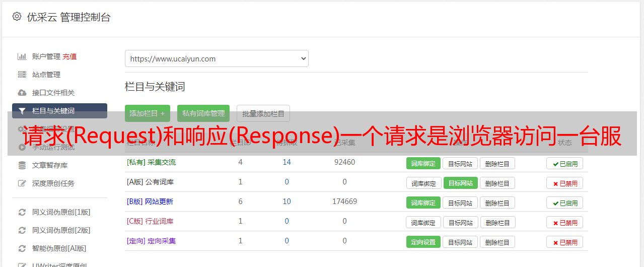Click the 栏目与关键词 page heading
The width and height of the screenshot is (644, 267).
[155, 87]
